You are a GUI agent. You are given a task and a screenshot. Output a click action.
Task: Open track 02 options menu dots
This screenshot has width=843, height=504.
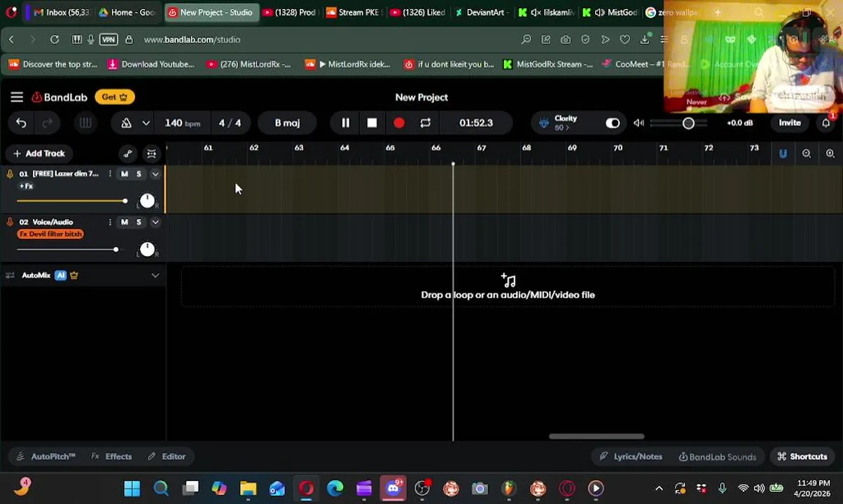click(x=110, y=222)
